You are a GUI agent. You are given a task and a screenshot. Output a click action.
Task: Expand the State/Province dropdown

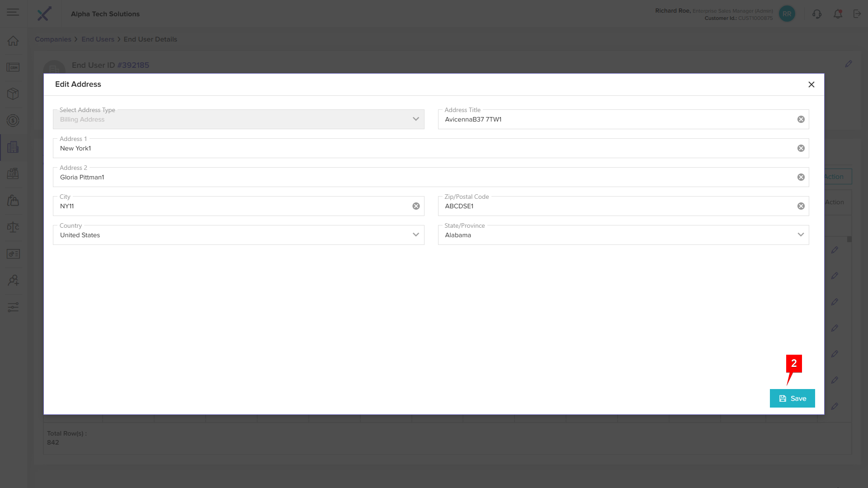click(x=623, y=235)
